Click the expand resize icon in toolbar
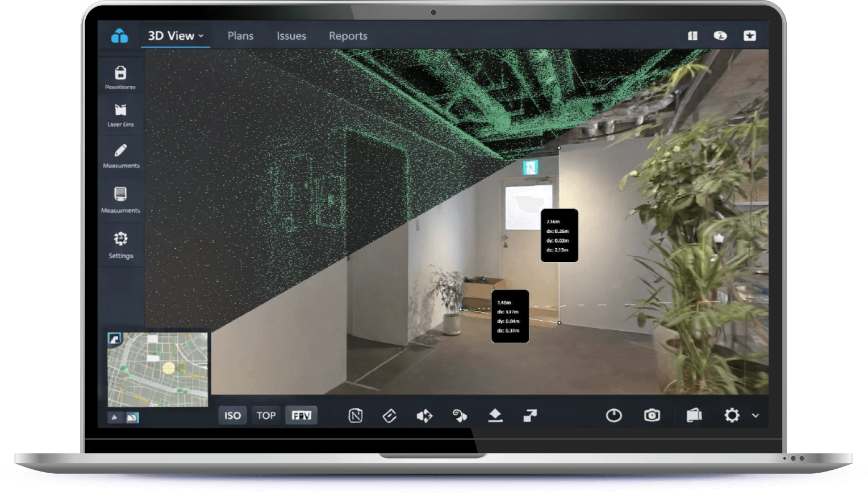 tap(529, 416)
